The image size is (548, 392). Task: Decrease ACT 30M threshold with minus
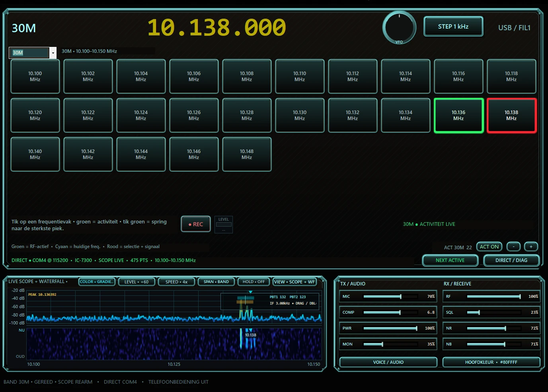point(513,246)
